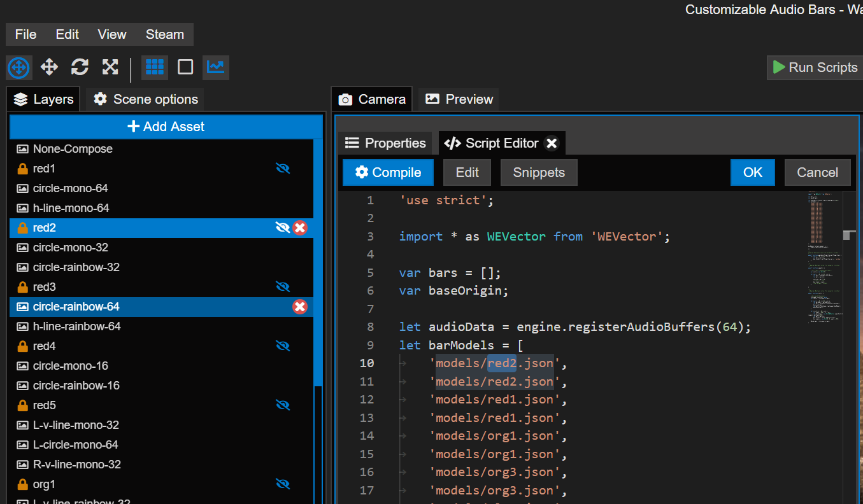Remove the circle-rainbow-64 layer error icon
This screenshot has width=863, height=504.
click(300, 307)
